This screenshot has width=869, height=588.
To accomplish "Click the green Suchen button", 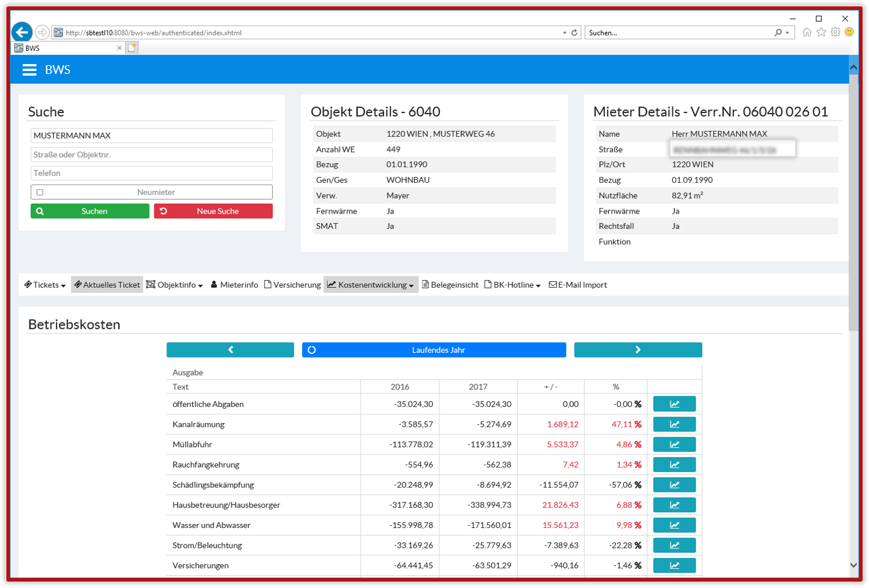I will click(90, 211).
